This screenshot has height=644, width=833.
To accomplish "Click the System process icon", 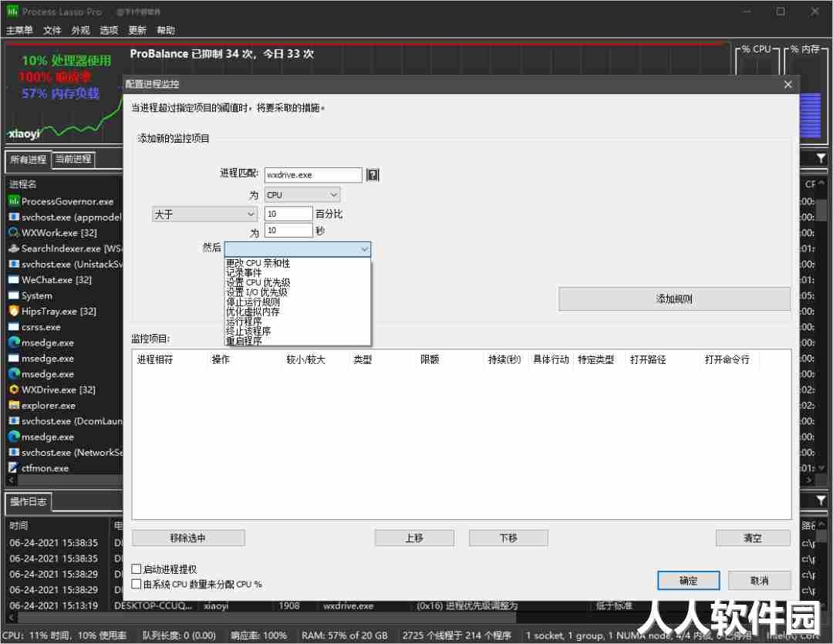I will pyautogui.click(x=14, y=295).
